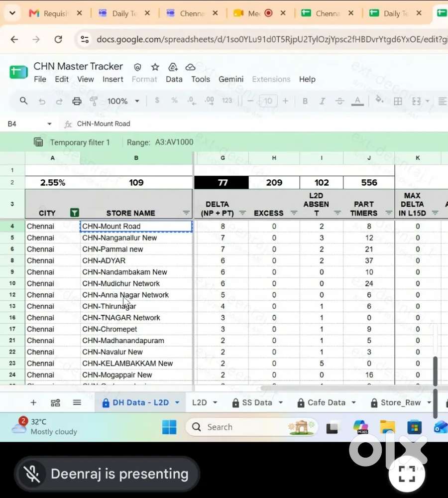Switch to Store_Raw sheet tab
This screenshot has height=498, width=448.
point(401,403)
